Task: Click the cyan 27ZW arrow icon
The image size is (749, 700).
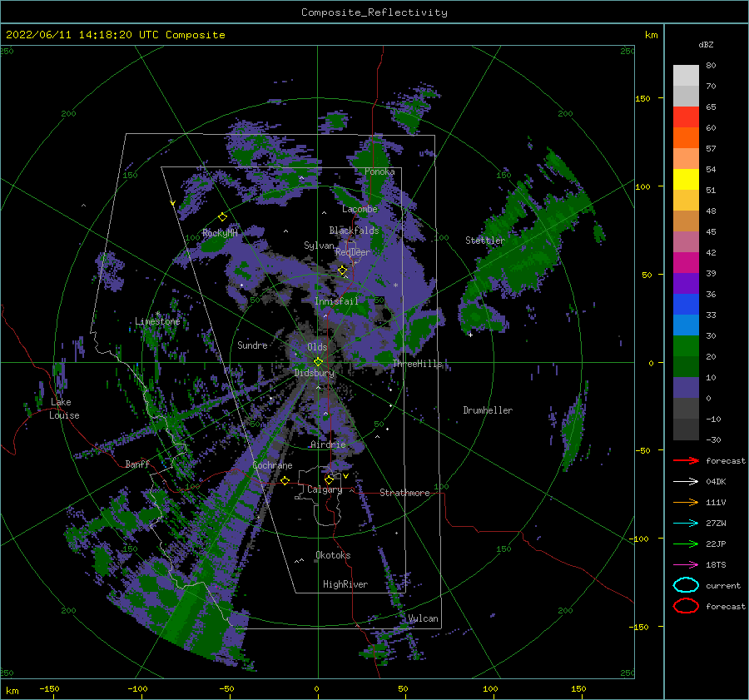Action: 686,523
